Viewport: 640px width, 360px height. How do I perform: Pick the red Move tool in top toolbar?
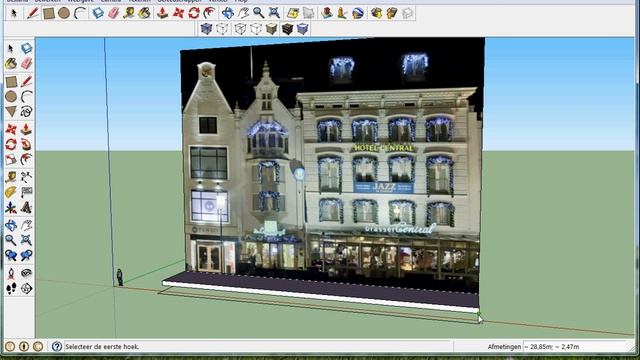tap(178, 13)
